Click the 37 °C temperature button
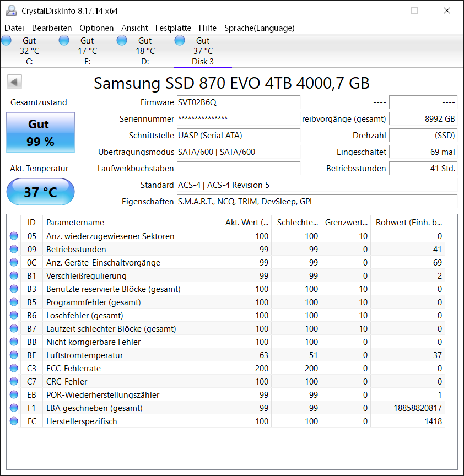The height and width of the screenshot is (476, 464). [x=40, y=192]
